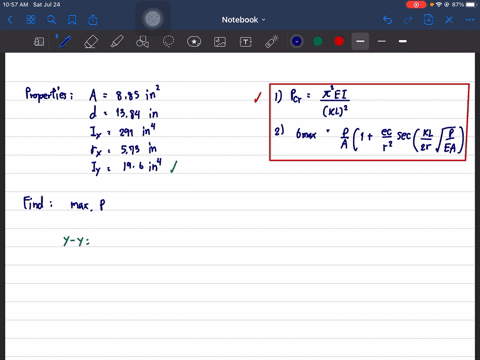This screenshot has height=360, width=480.
Task: Select the Lasso selection tool
Action: pyautogui.click(x=168, y=42)
